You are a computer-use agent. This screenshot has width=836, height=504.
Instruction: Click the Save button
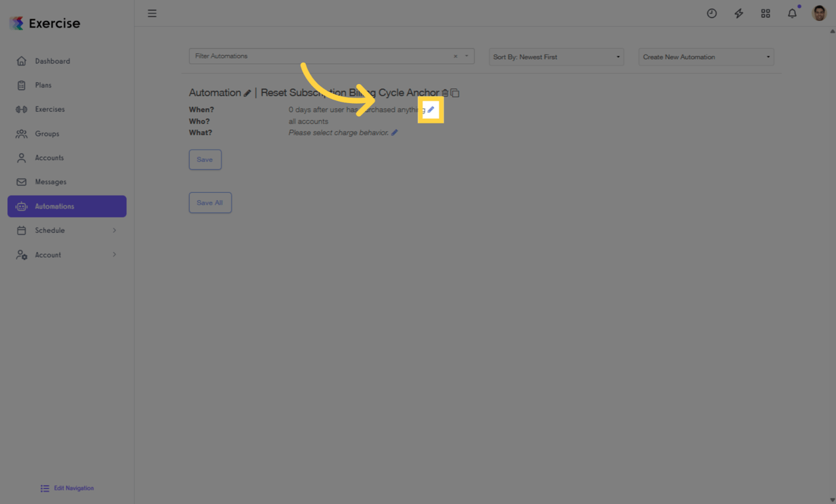click(x=205, y=159)
